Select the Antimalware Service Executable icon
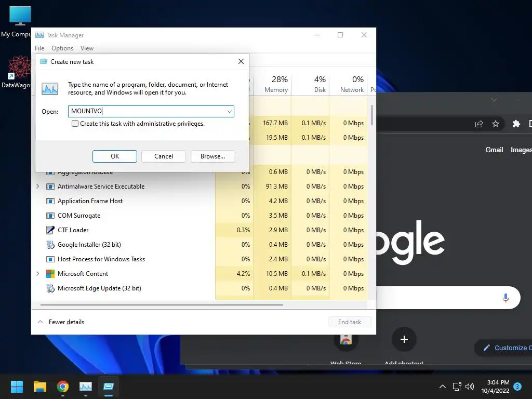The width and height of the screenshot is (532, 399). (x=50, y=187)
